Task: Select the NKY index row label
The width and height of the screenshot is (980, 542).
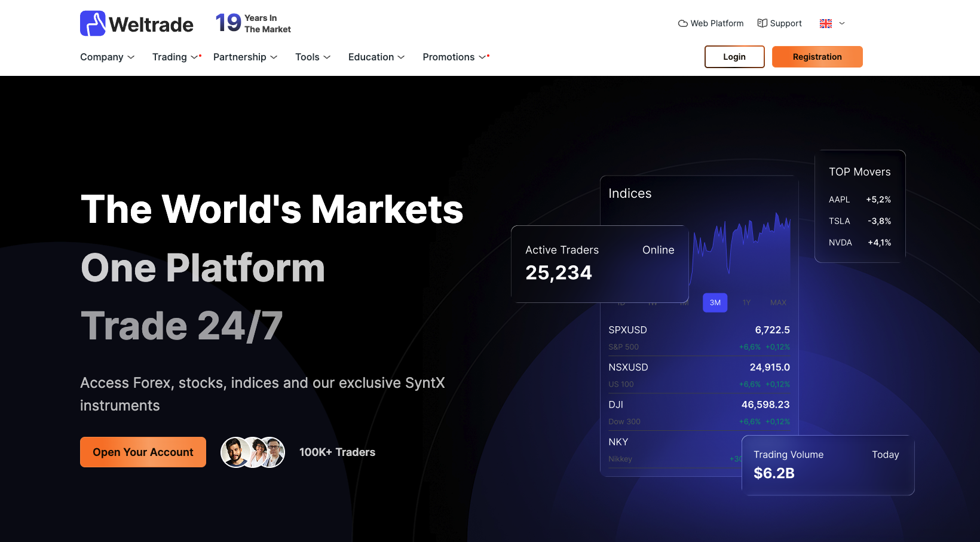Action: tap(618, 442)
